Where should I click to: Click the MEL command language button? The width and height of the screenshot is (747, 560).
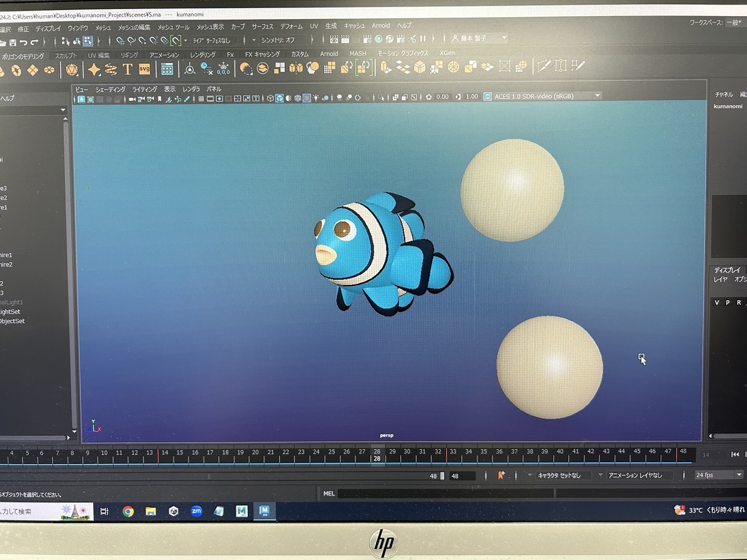click(x=329, y=493)
